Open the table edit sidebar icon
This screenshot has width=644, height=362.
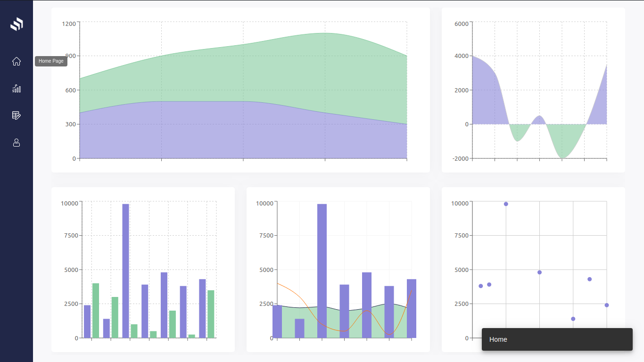[x=17, y=115]
